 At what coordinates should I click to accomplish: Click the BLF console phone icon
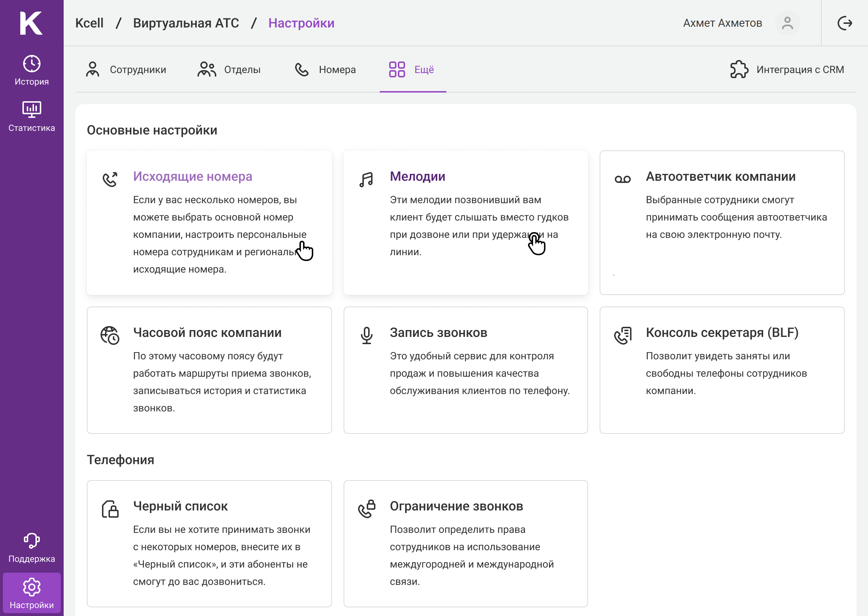(x=623, y=336)
